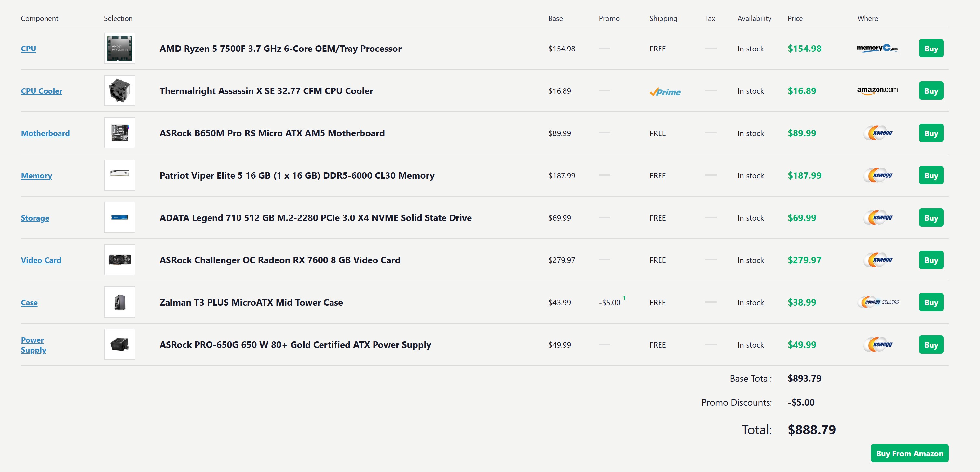Click the $69.99 green storage price
The image size is (980, 472).
[802, 218]
